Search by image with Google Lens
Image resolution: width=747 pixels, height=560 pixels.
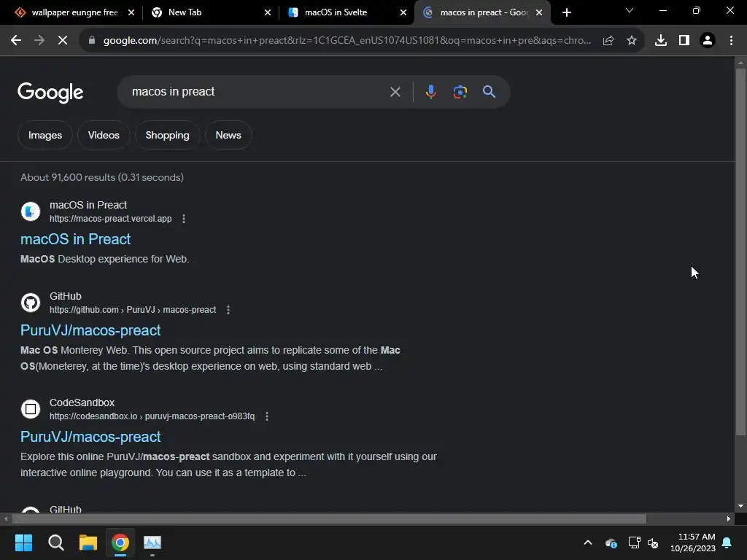point(460,92)
